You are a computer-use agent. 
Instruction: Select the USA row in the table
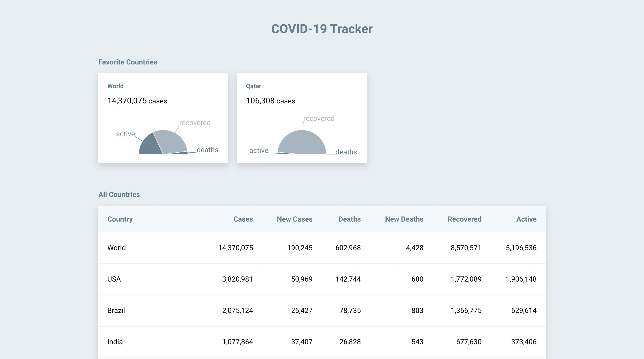click(x=322, y=279)
